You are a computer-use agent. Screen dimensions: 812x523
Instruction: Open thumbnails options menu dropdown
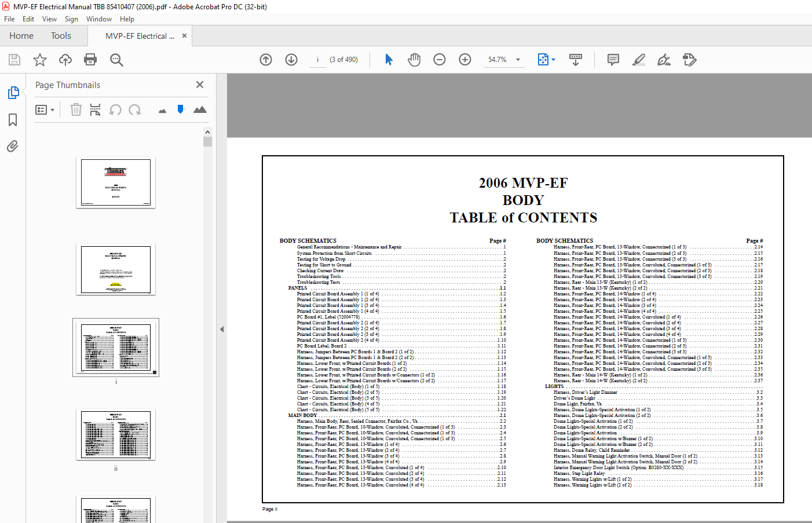point(45,109)
